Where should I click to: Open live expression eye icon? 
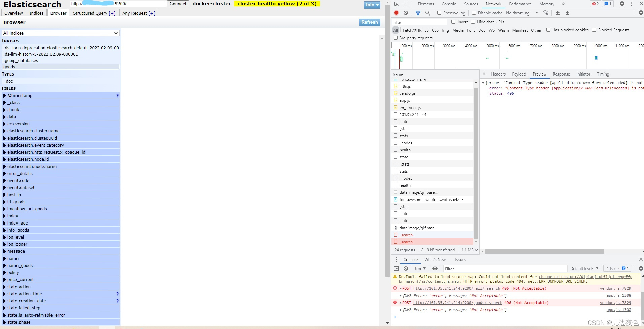tap(435, 268)
